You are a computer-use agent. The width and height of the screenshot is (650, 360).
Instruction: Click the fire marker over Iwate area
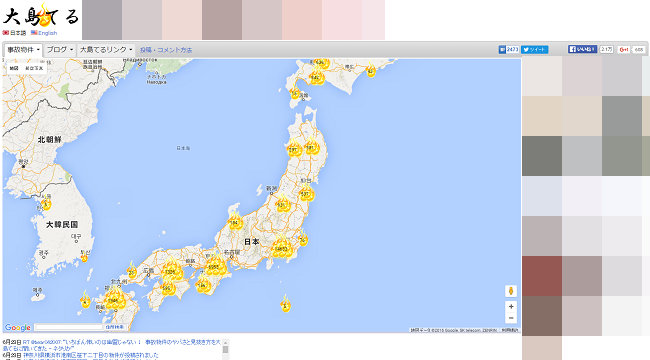(311, 146)
